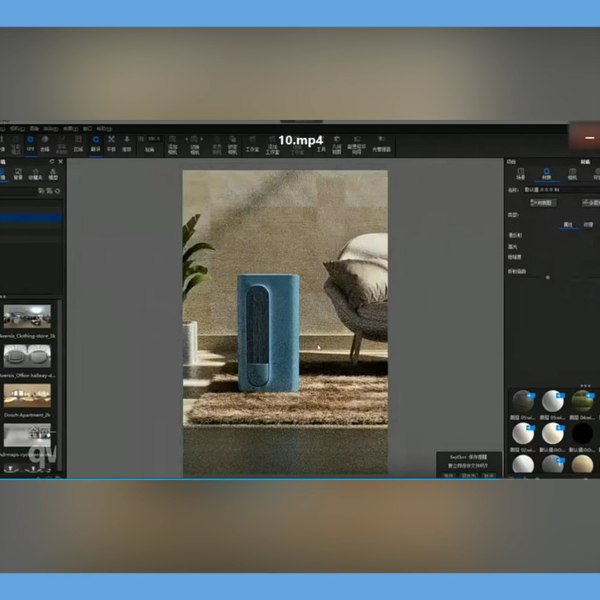The height and width of the screenshot is (600, 600).
Task: Click the Multi-Material (多层材质) button
Action: (x=590, y=201)
